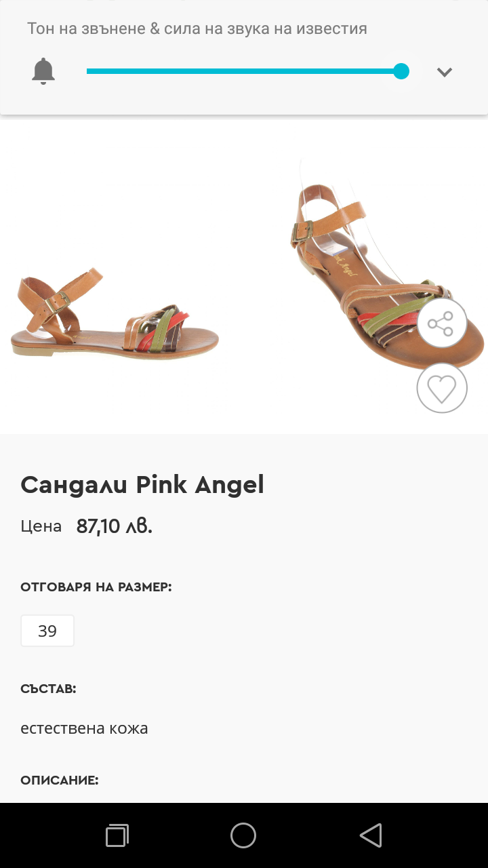Image resolution: width=488 pixels, height=868 pixels.
Task: Click the Тон на звънене panel title
Action: pos(197,28)
